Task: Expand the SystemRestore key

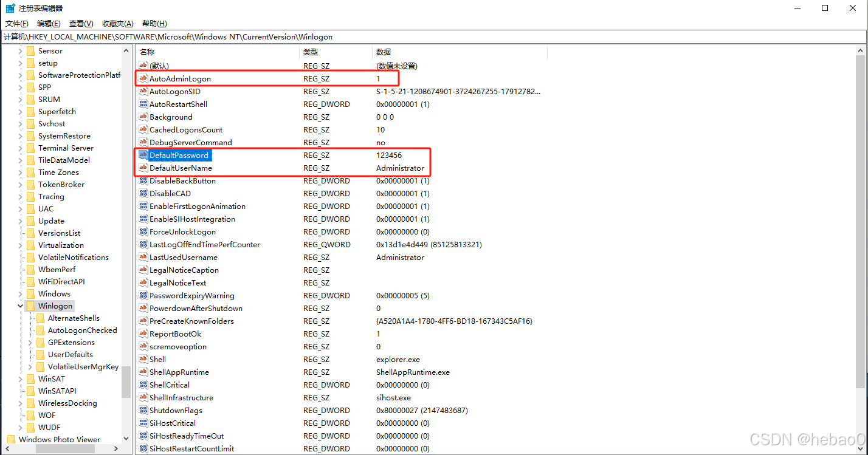Action: click(21, 135)
